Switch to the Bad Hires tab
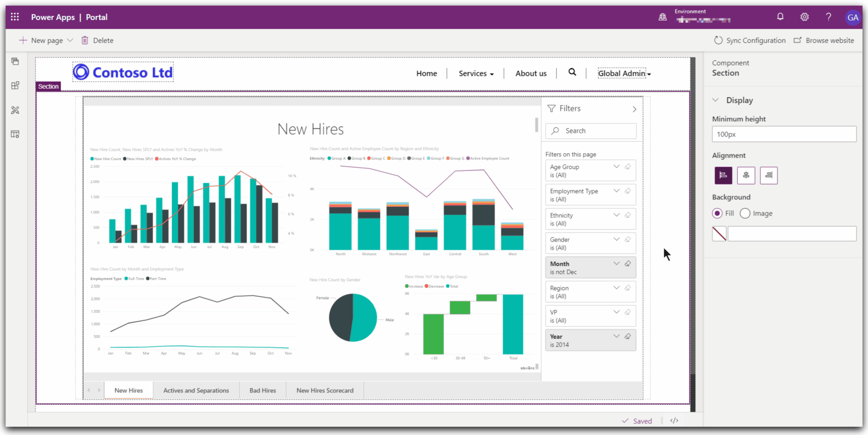 tap(263, 390)
